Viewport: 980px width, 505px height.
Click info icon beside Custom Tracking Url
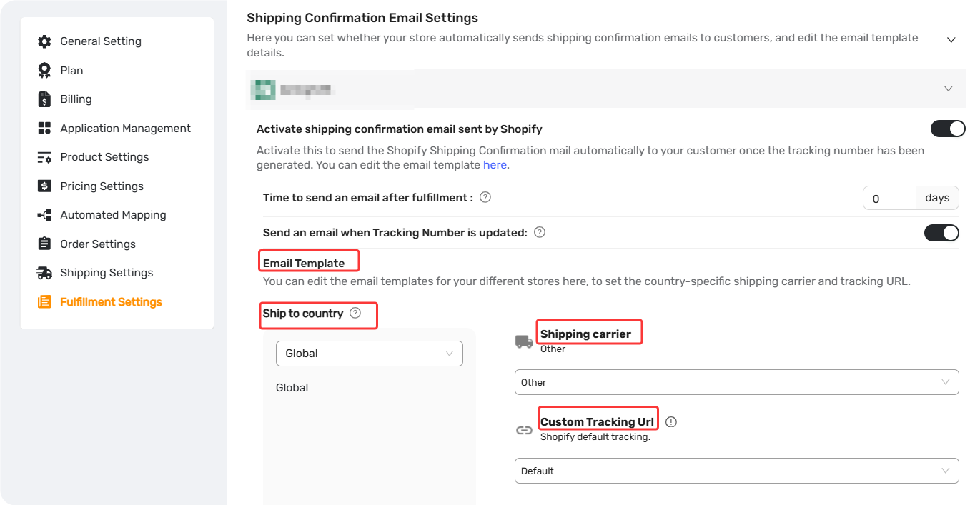670,421
